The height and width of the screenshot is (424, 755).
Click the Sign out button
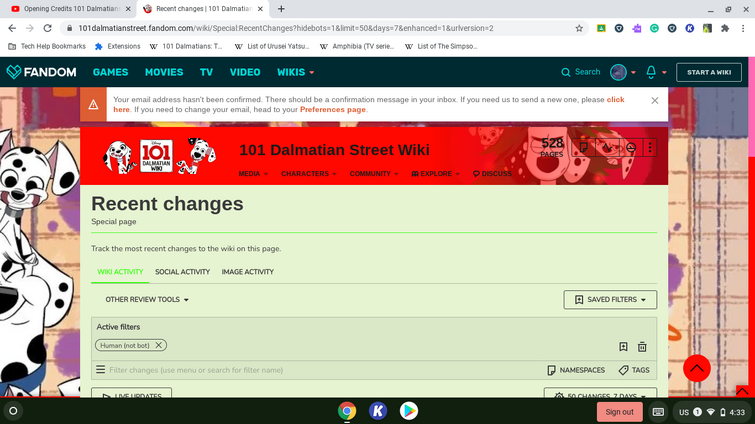click(x=620, y=412)
